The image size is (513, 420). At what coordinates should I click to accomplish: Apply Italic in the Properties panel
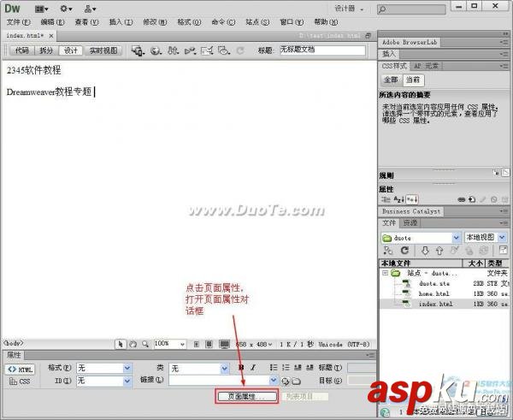253,368
